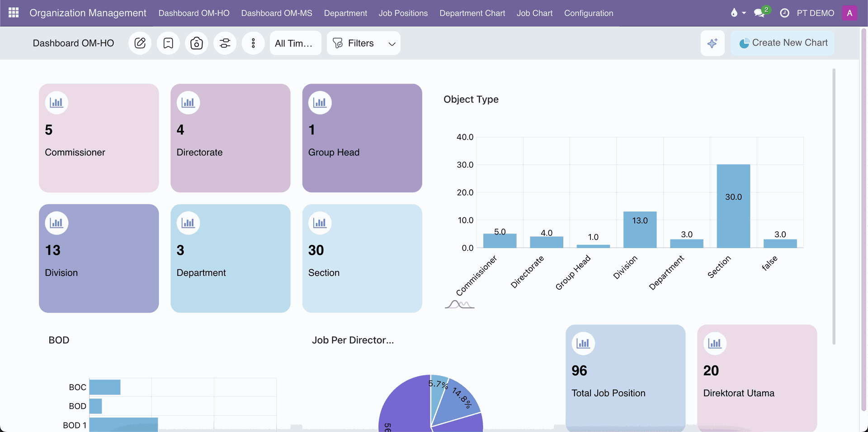Open the conversations chat icon
Viewport: 868px width, 432px height.
point(759,13)
